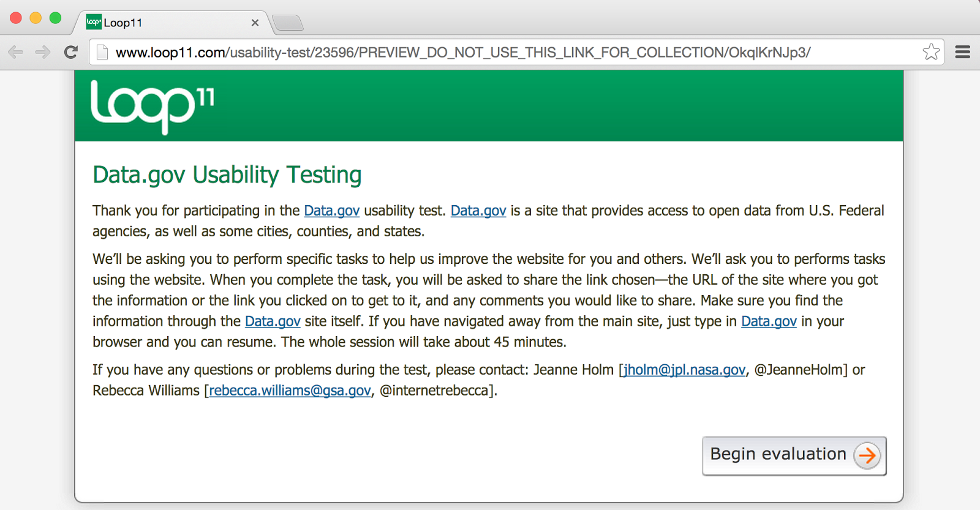Screen dimensions: 980x510
Task: Reload the current page
Action: pos(71,52)
